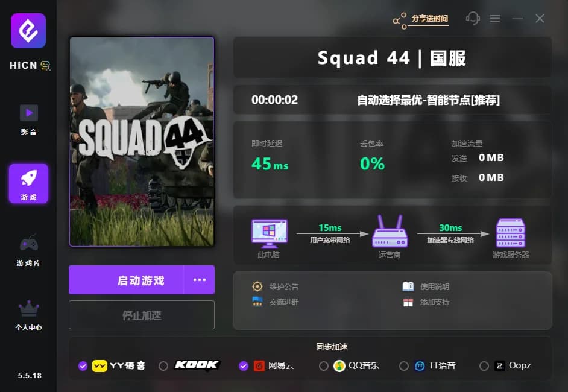Click the Squad 44 cover art
568x392 pixels.
coord(142,142)
